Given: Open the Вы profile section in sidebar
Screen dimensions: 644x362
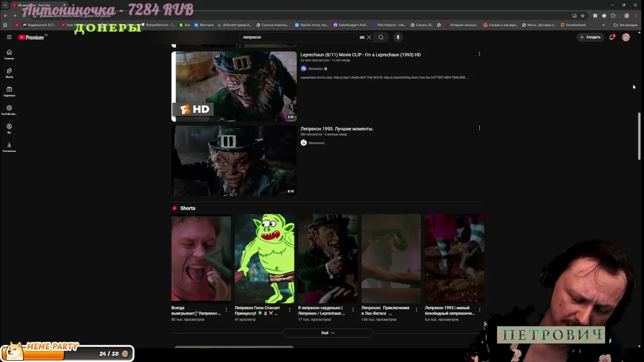Looking at the screenshot, I should [9, 129].
